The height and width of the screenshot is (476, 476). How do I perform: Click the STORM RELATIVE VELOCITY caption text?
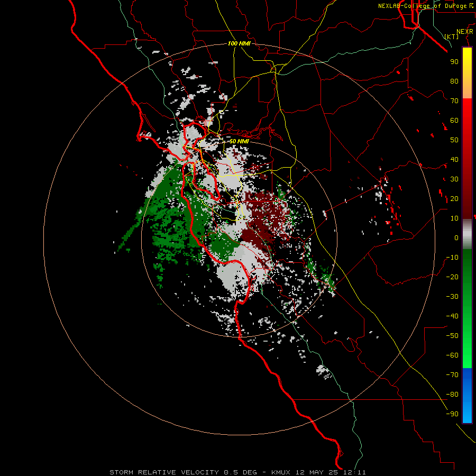click(x=164, y=472)
